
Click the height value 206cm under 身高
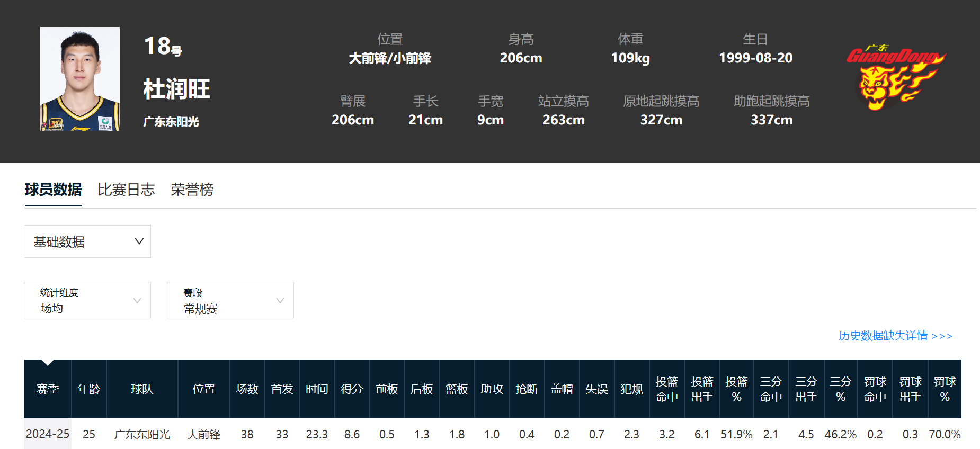tap(521, 58)
